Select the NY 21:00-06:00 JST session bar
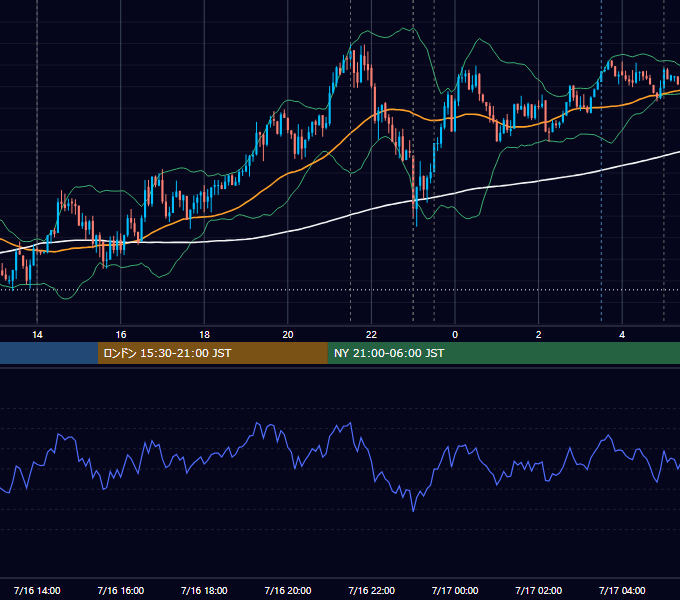 coord(503,353)
